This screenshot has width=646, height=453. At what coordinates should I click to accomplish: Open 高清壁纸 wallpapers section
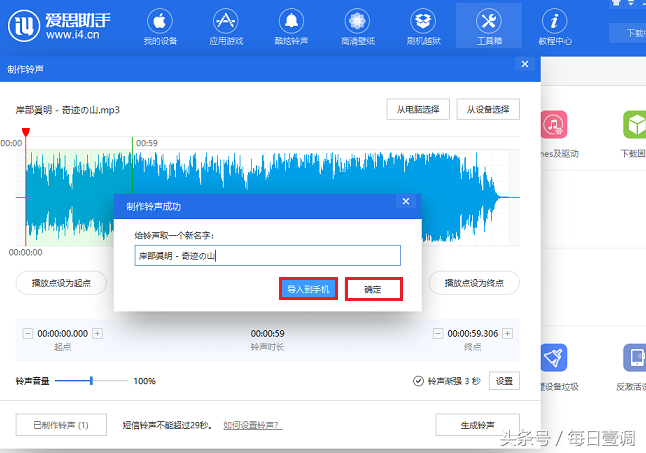(356, 27)
